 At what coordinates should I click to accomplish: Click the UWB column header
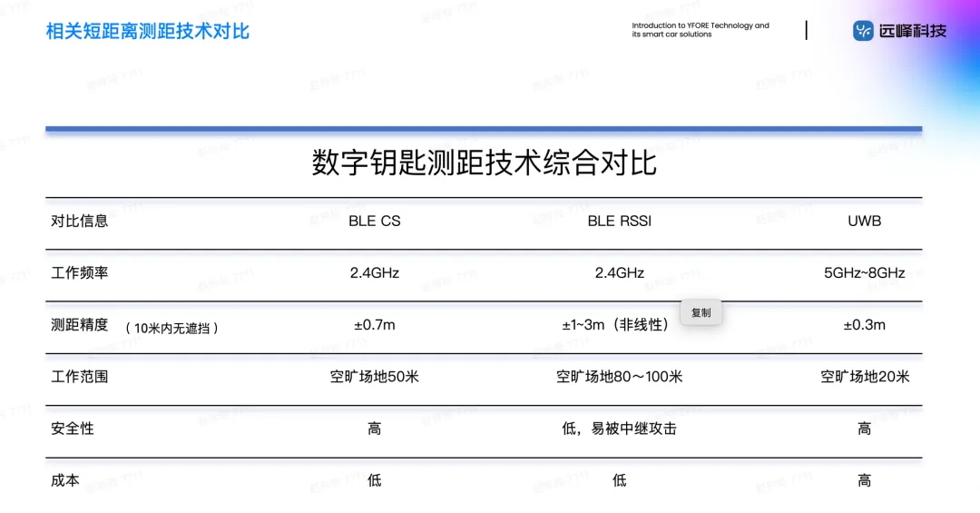865,221
